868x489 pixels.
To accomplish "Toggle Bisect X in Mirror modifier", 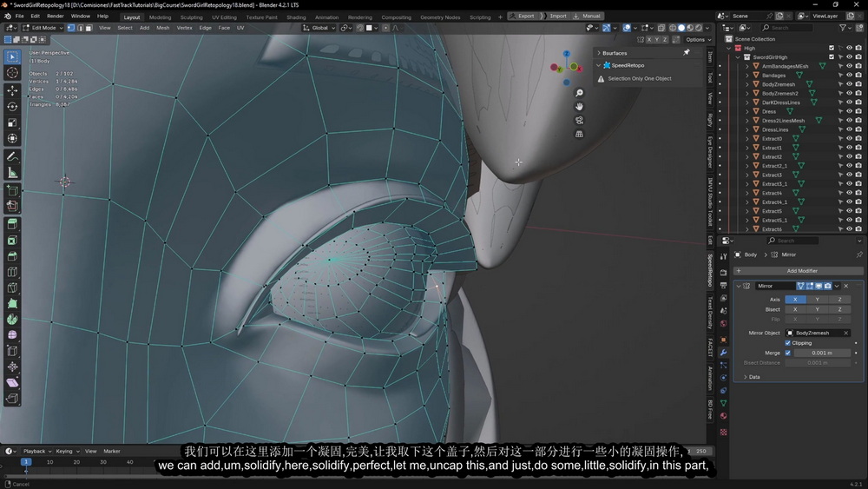I will (x=795, y=309).
